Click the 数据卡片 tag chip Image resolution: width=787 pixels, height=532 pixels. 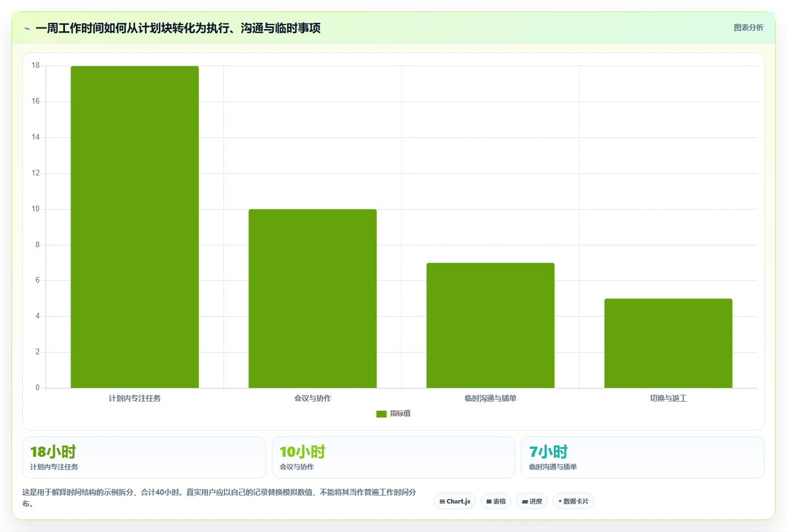click(x=573, y=501)
